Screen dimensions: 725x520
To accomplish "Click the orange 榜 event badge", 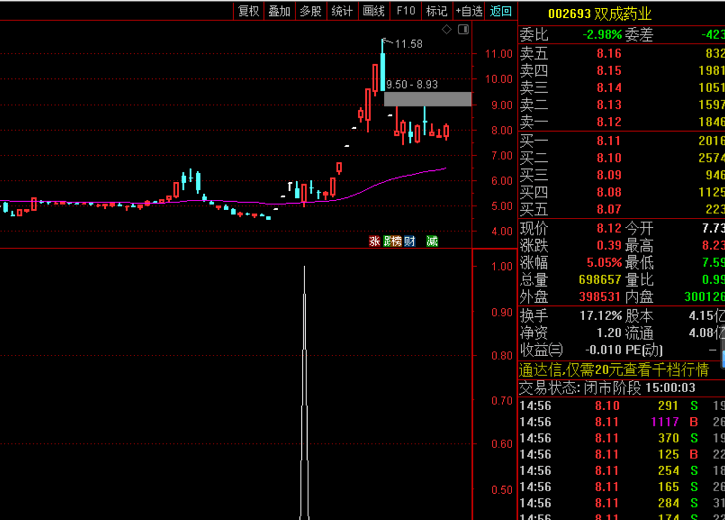I will (396, 241).
